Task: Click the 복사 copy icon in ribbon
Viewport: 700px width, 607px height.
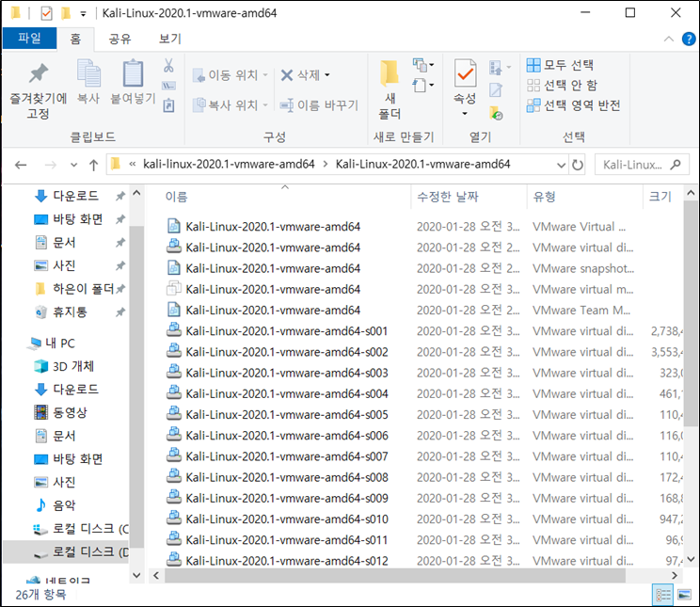Action: (x=88, y=73)
